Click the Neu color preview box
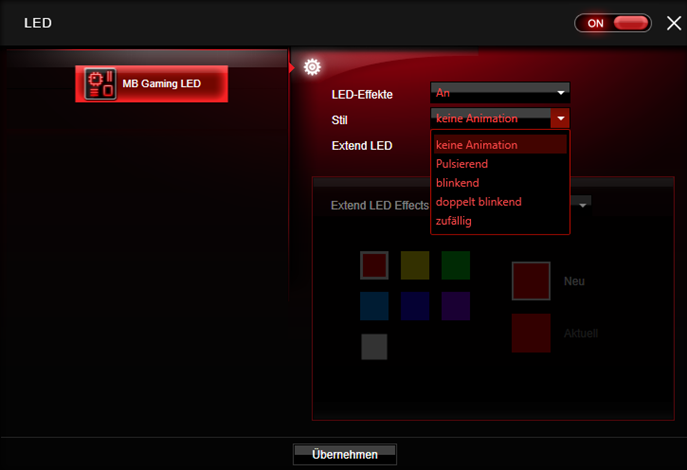The width and height of the screenshot is (687, 470). tap(531, 281)
